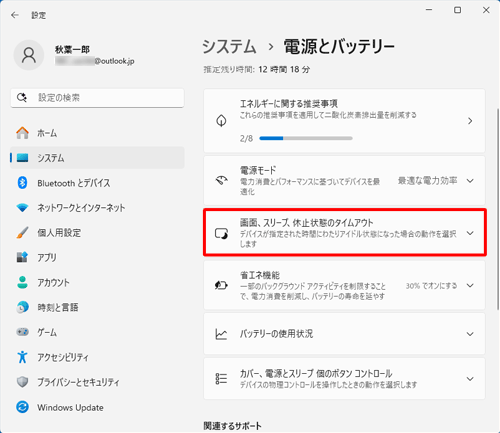The width and height of the screenshot is (500, 433).
Task: Expand カバー、電源とスリープ ボタン コントロール chevron
Action: 470,379
